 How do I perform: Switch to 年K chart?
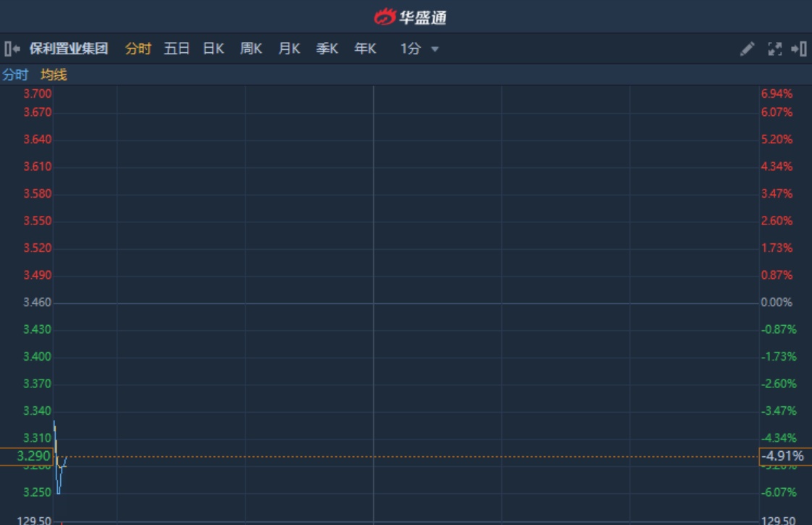tap(365, 49)
